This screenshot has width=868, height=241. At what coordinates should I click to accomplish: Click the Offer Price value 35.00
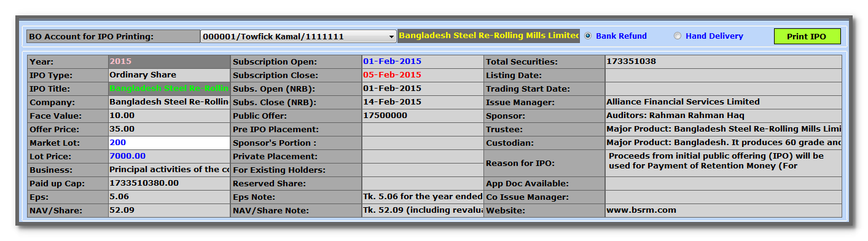click(x=169, y=129)
